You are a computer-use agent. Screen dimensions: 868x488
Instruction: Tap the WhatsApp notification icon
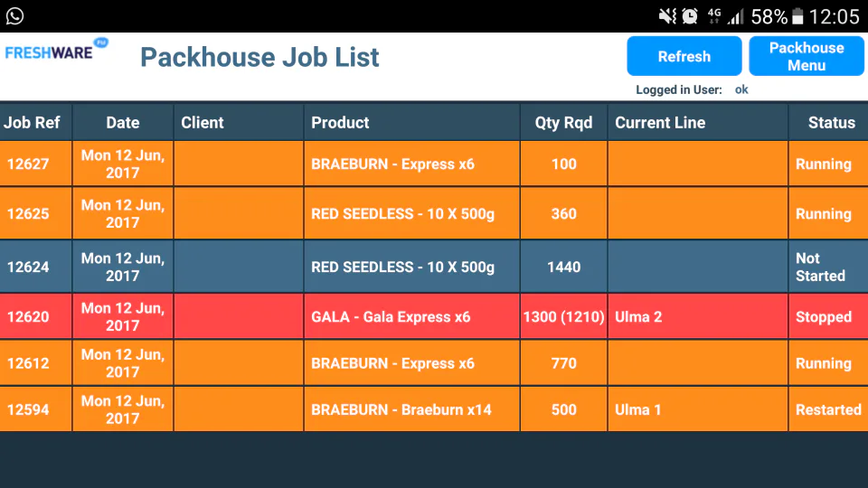click(x=15, y=16)
